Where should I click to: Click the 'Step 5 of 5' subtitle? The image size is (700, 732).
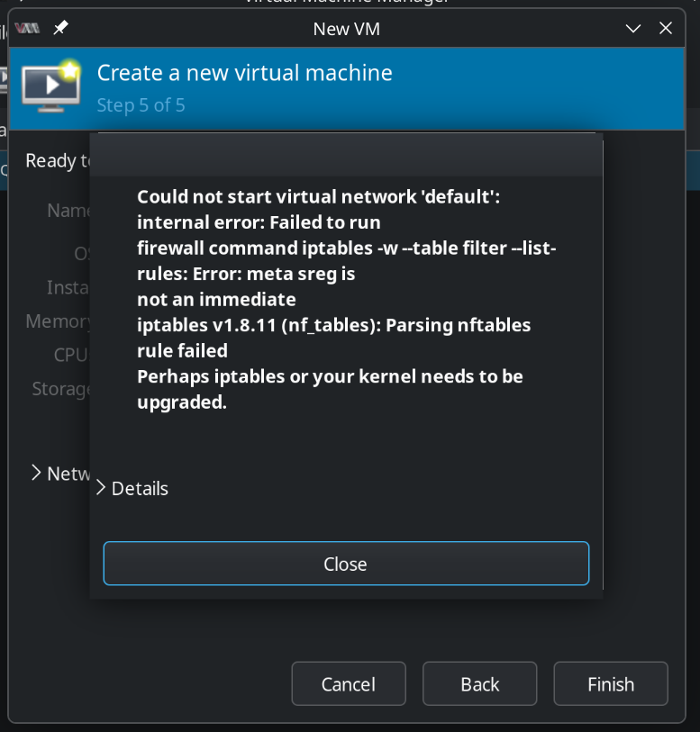tap(141, 105)
